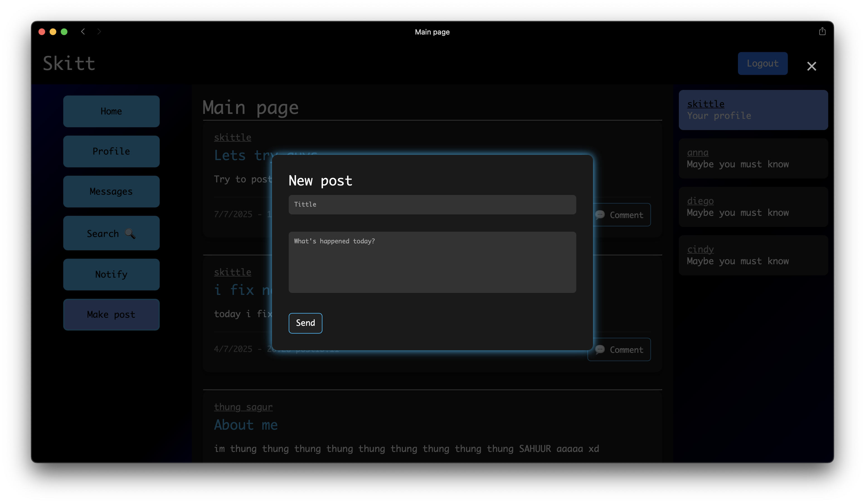Click the magnifier icon on Search button
Screen dimensions: 865x504
(130, 233)
